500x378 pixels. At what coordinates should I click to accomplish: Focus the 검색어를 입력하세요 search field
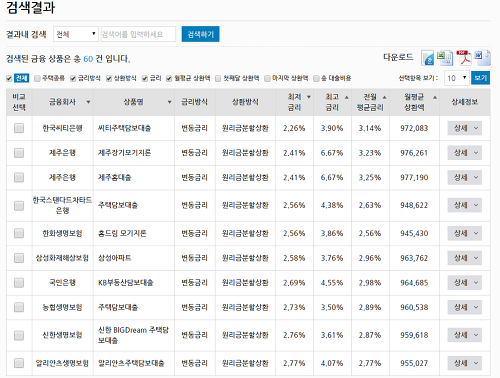(138, 34)
